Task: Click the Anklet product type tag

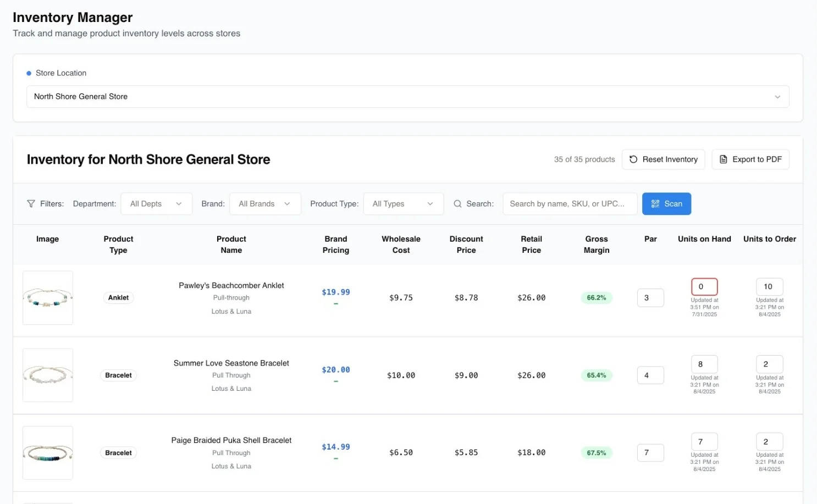Action: point(118,298)
